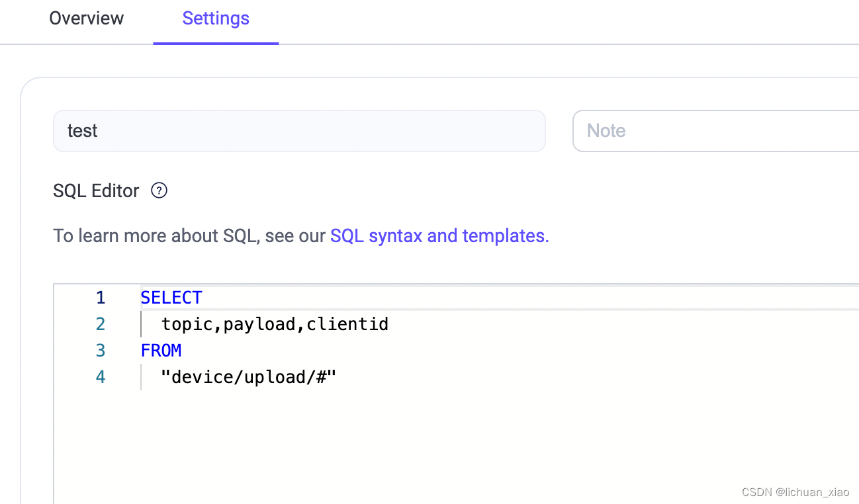Place cursor on the FROM keyword

pyautogui.click(x=161, y=351)
